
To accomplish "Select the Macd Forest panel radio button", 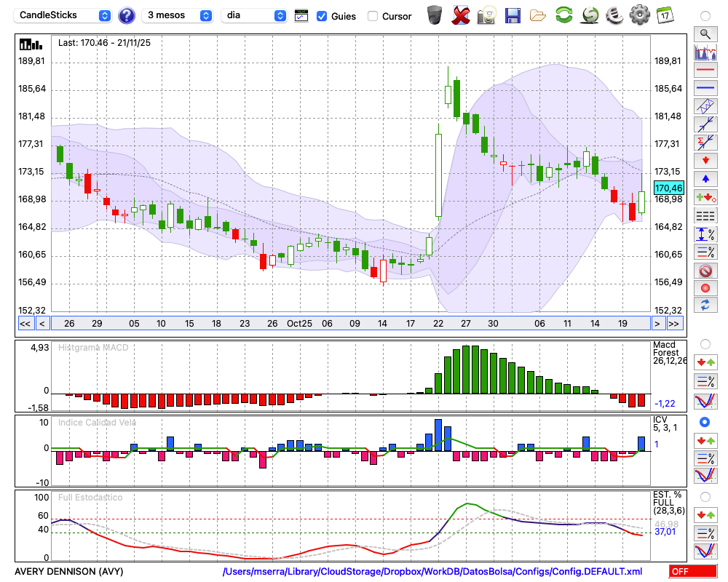I will (705, 343).
